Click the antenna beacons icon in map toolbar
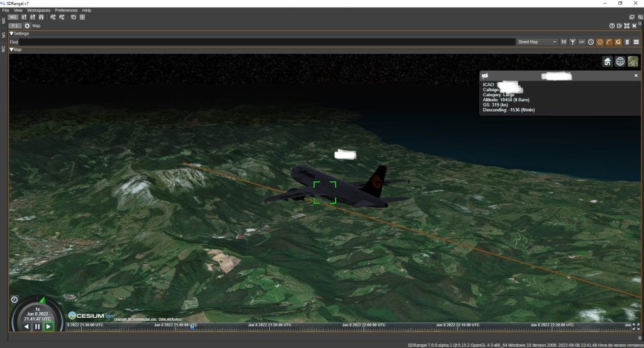This screenshot has height=348, width=644. [x=573, y=42]
